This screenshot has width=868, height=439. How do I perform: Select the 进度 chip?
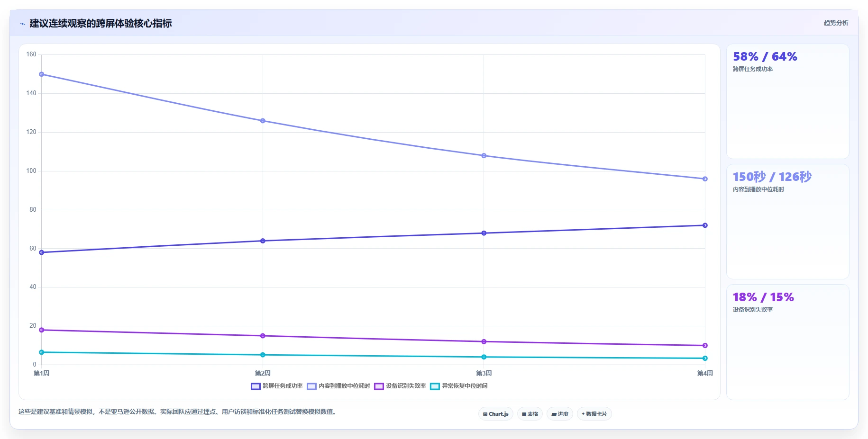click(x=560, y=414)
